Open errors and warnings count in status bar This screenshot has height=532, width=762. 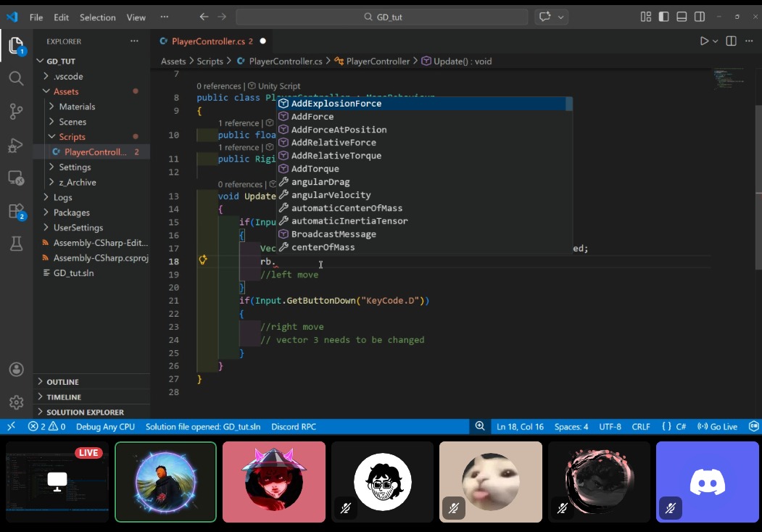(x=46, y=427)
